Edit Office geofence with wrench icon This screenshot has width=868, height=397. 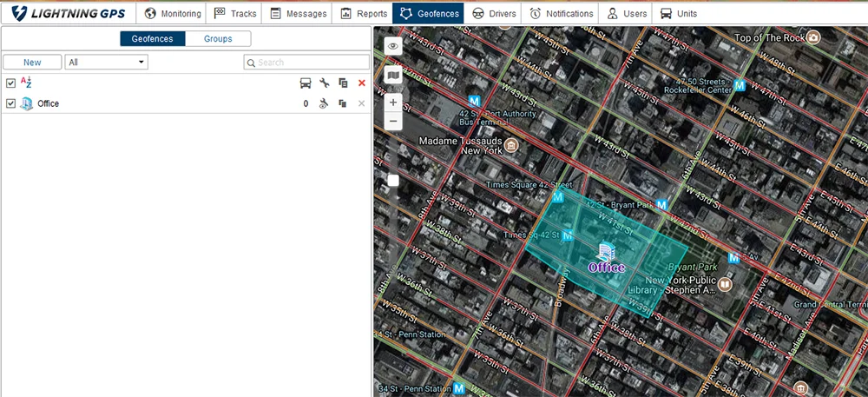(325, 103)
